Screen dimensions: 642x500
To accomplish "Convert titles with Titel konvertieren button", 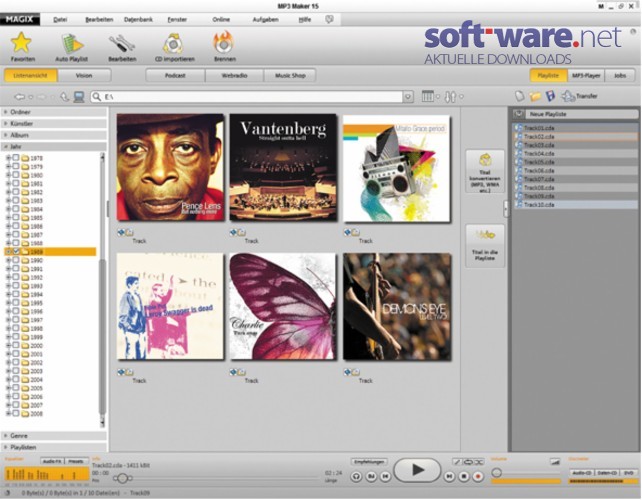I will tap(485, 171).
